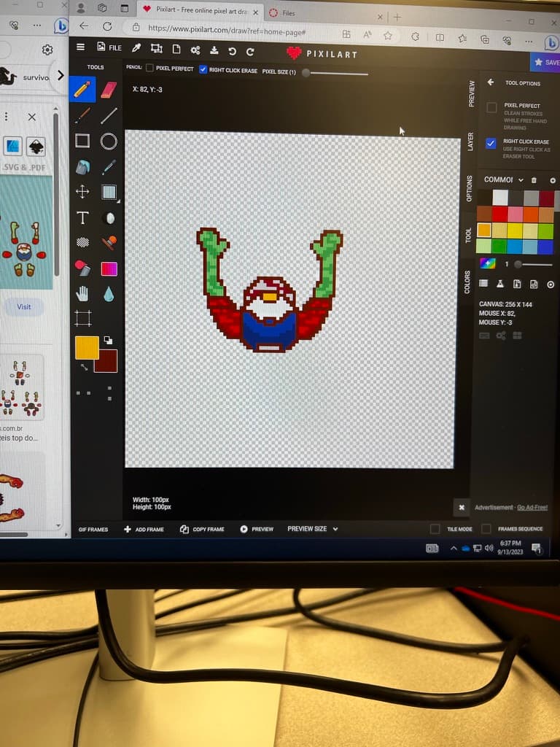
Task: Click the Add Frame button
Action: [x=144, y=529]
